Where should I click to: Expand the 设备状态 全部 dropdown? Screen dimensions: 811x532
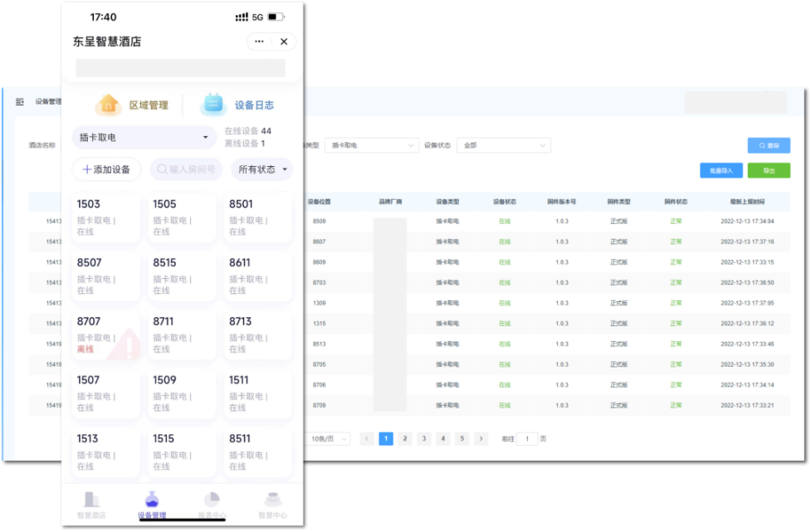pyautogui.click(x=503, y=145)
